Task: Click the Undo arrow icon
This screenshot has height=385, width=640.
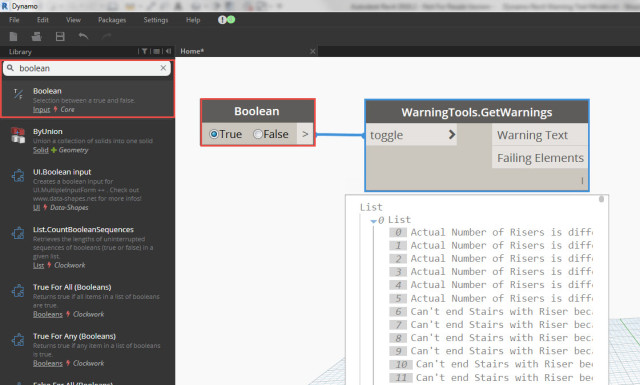Action: (x=83, y=36)
